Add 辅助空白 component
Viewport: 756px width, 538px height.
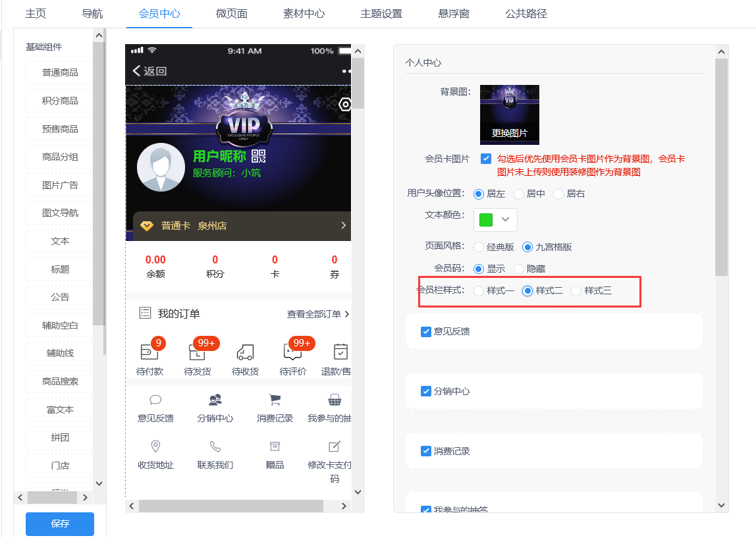click(x=60, y=325)
